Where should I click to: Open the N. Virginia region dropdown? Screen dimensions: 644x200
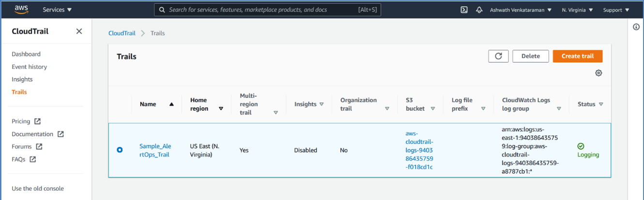coord(578,10)
